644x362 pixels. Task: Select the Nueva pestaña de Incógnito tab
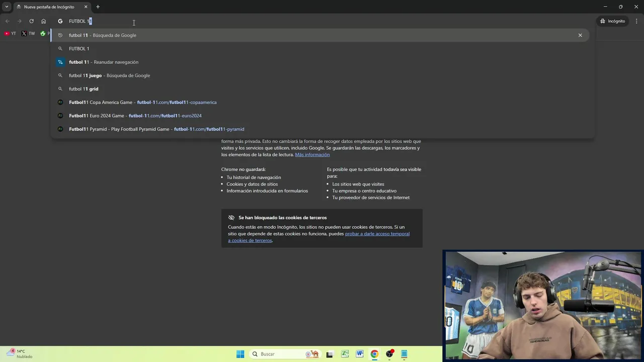[52, 7]
